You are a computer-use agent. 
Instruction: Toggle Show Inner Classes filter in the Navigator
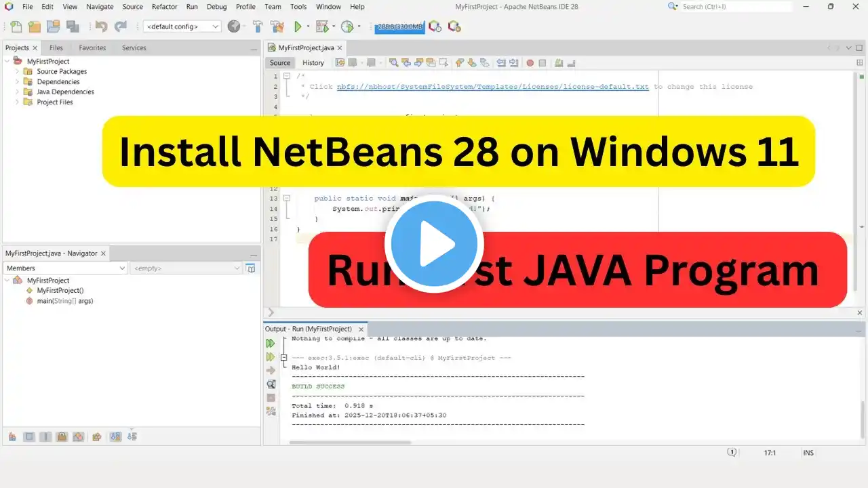point(78,436)
